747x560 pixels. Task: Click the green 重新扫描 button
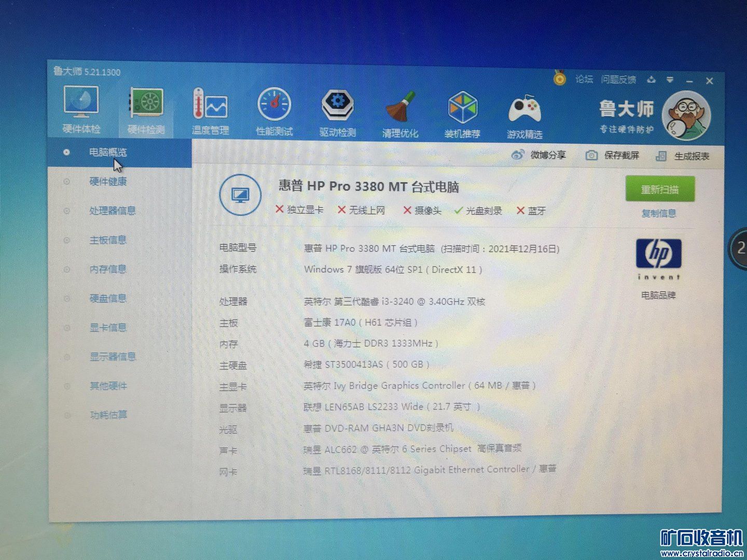pos(660,189)
